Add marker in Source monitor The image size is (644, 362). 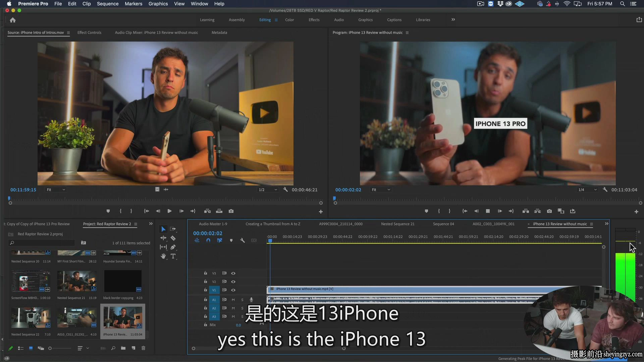click(108, 211)
